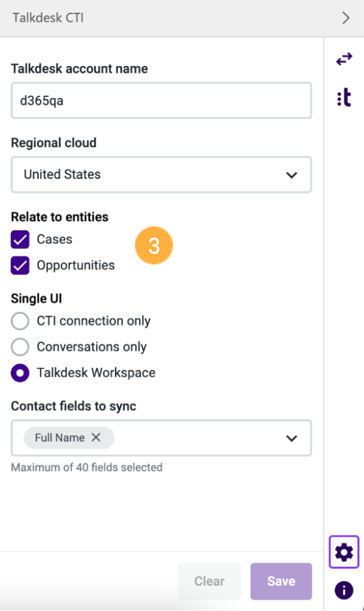
Task: Click the Full Name field chip
Action: (60, 437)
